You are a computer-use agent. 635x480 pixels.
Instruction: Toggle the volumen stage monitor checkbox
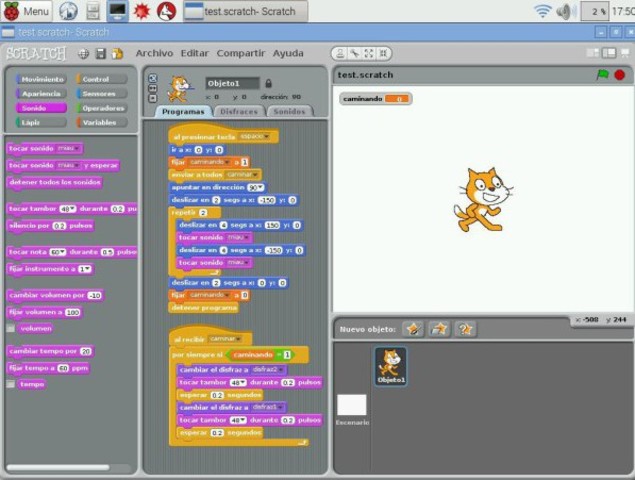point(11,329)
